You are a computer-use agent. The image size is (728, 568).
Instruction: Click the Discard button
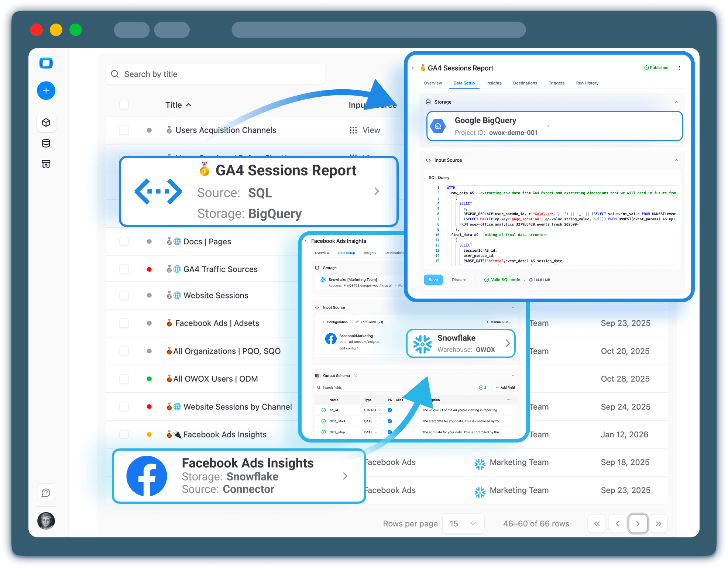[459, 280]
